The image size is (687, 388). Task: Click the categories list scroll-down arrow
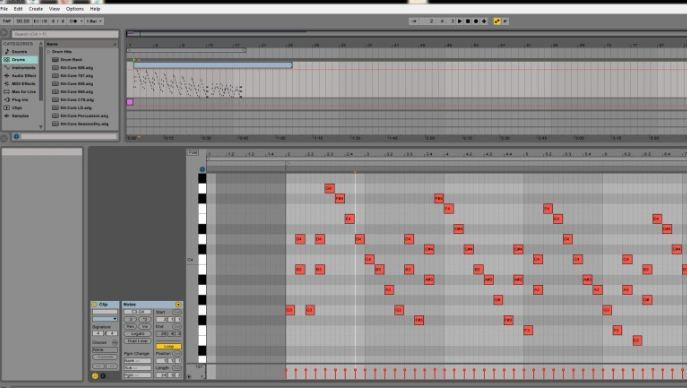click(x=41, y=127)
